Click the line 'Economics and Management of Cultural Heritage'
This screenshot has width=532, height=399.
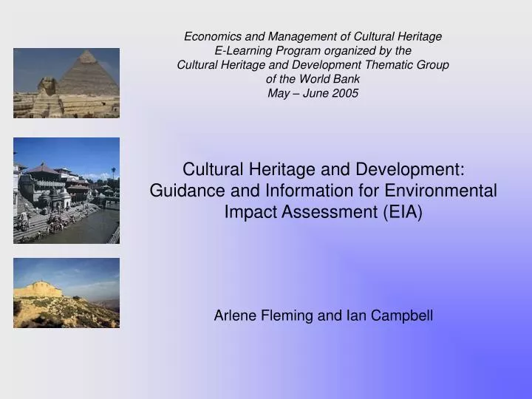coord(313,36)
